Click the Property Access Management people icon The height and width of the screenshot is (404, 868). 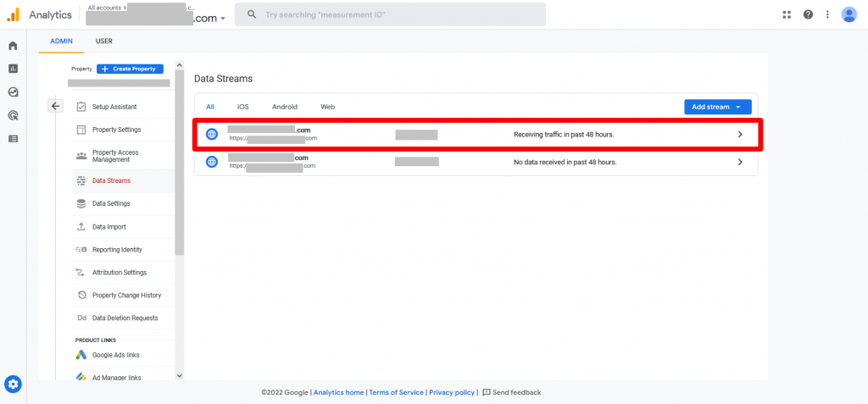[81, 156]
